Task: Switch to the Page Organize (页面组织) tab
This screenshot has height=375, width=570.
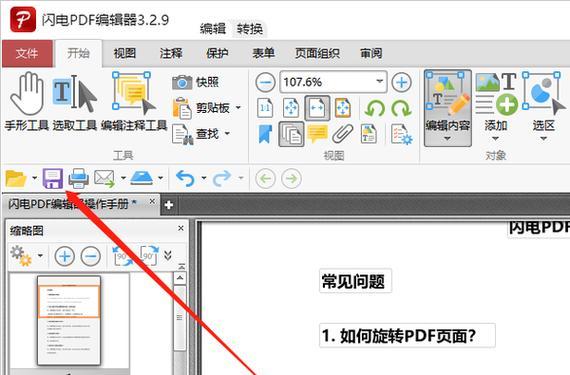Action: point(317,53)
